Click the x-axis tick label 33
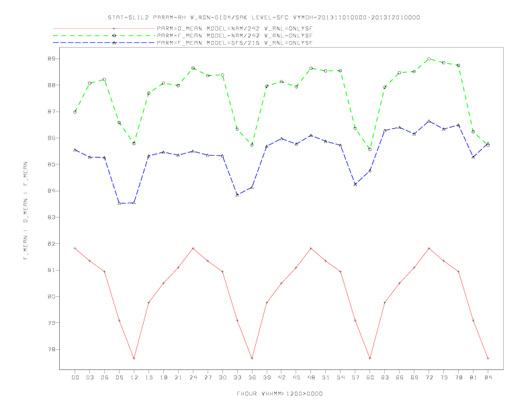The height and width of the screenshot is (411, 532). [x=237, y=377]
